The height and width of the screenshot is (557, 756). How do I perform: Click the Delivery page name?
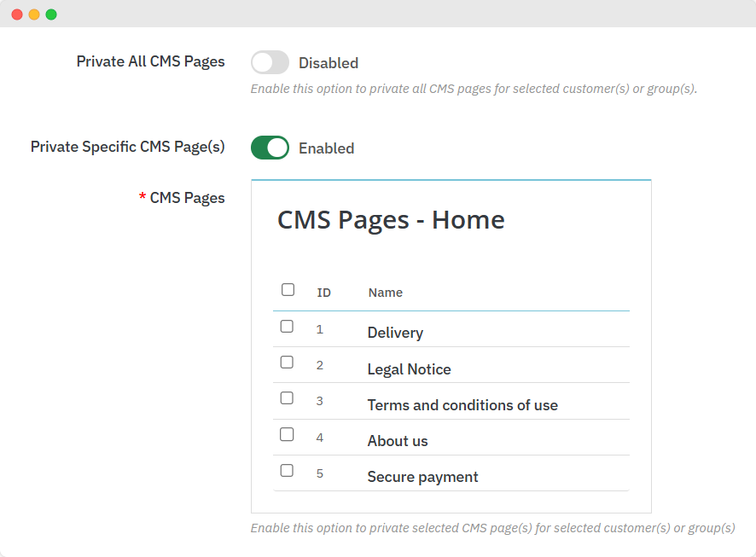[395, 333]
